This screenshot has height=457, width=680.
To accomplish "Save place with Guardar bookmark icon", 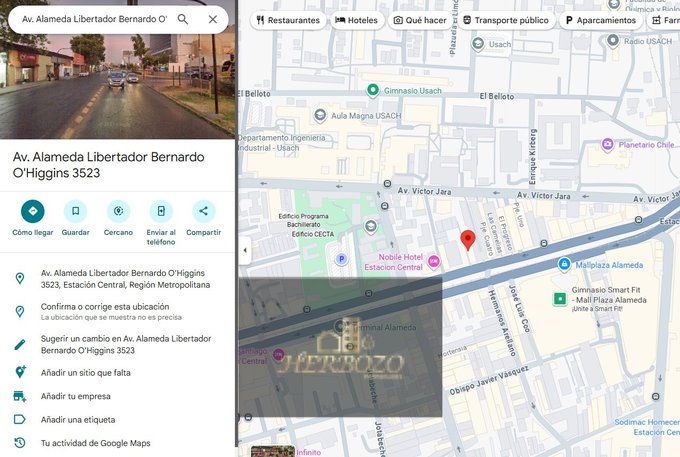I will [75, 211].
